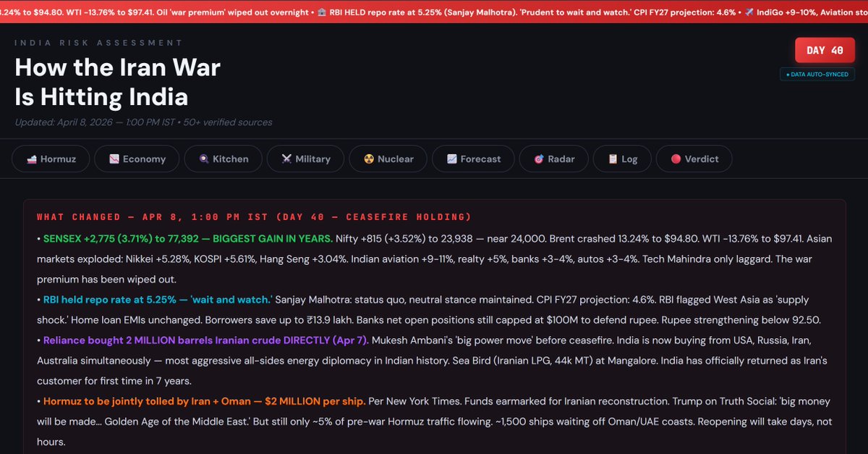This screenshot has height=454, width=868.
Task: Open the Radar tab
Action: point(553,159)
